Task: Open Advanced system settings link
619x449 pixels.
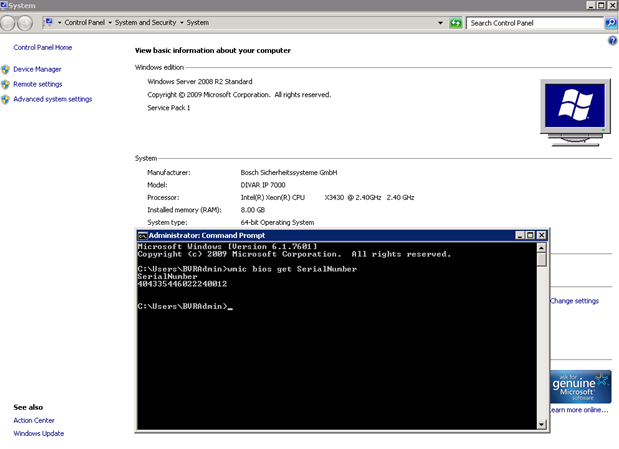Action: [x=52, y=99]
